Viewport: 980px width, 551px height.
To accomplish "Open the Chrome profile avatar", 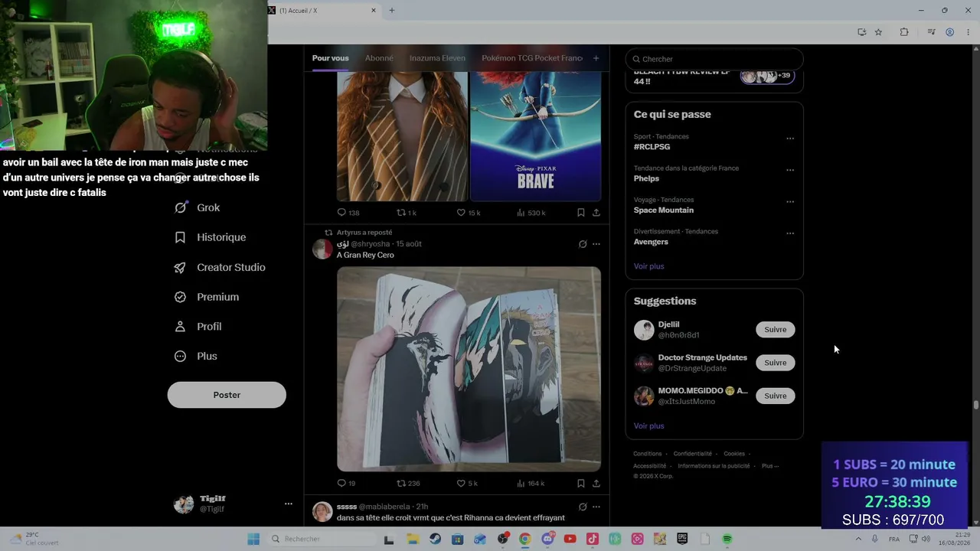I will pyautogui.click(x=949, y=32).
